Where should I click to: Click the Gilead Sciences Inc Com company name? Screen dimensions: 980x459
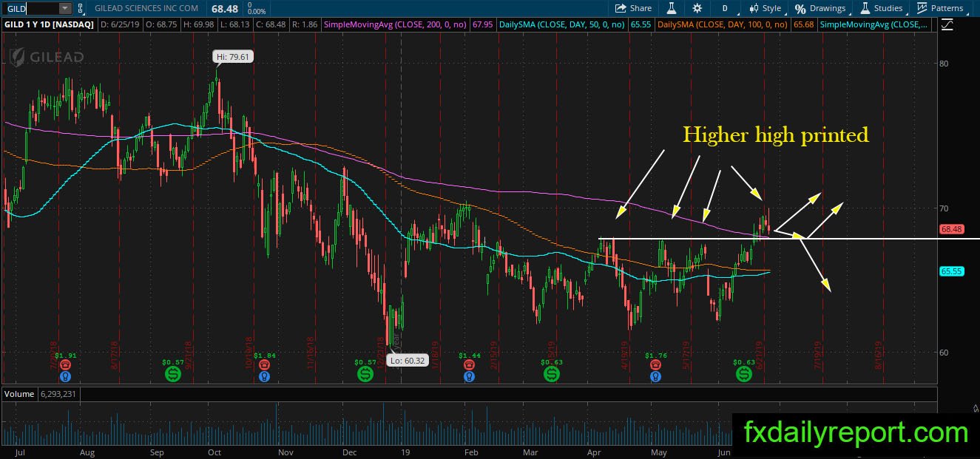[x=146, y=8]
